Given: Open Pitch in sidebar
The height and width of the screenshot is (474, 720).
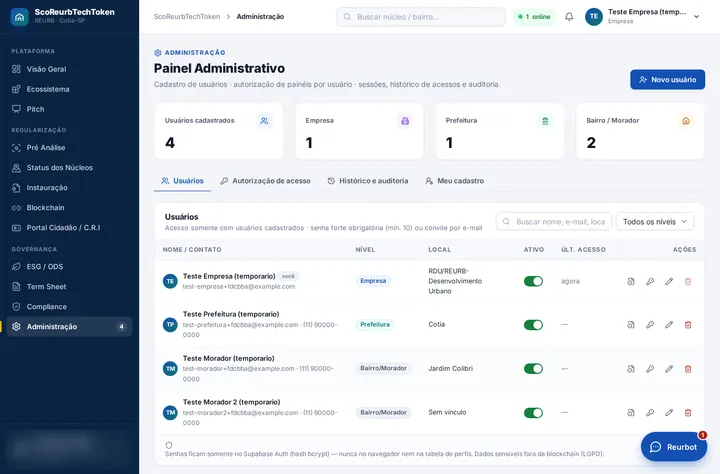Looking at the screenshot, I should 69,109.
